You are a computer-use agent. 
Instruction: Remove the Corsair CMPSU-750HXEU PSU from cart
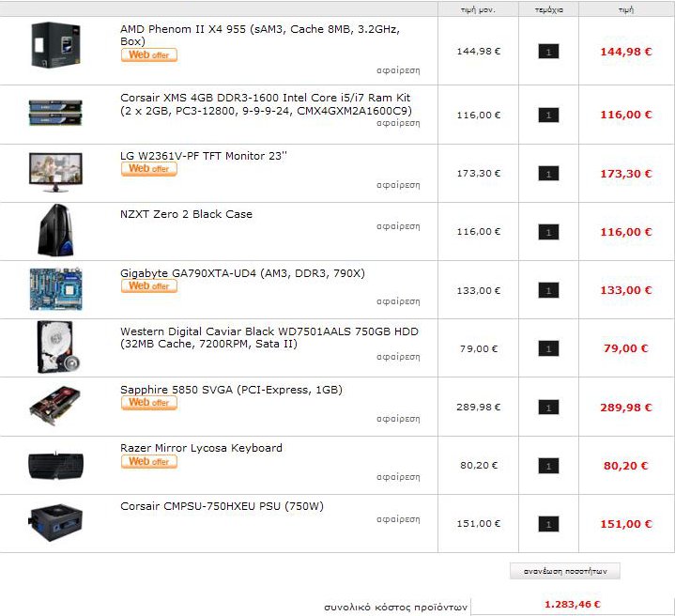click(x=398, y=519)
